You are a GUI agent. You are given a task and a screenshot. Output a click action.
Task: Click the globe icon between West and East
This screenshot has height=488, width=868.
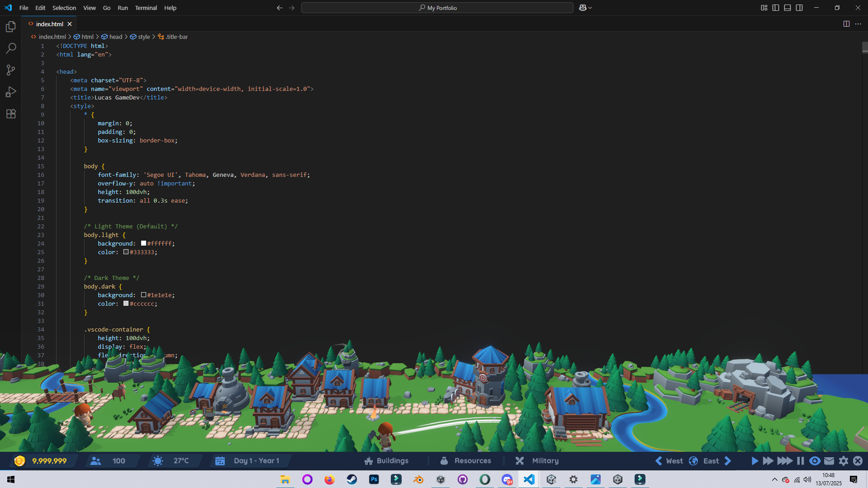693,461
